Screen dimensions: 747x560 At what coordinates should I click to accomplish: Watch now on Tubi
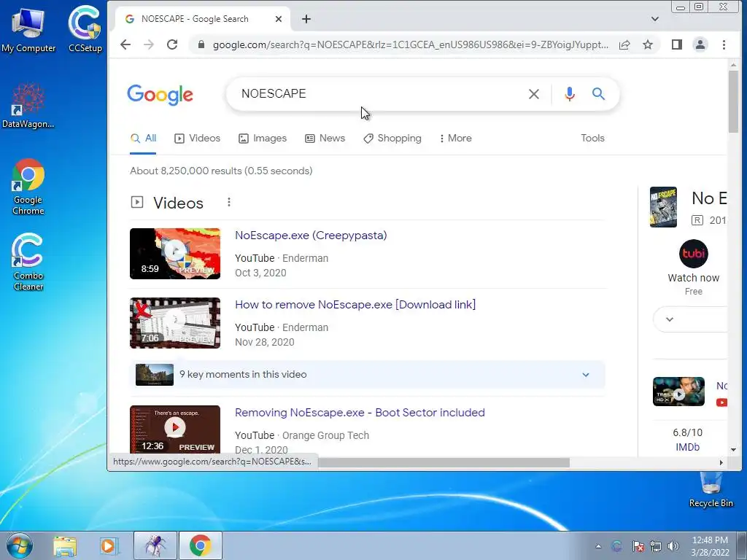[x=693, y=267]
